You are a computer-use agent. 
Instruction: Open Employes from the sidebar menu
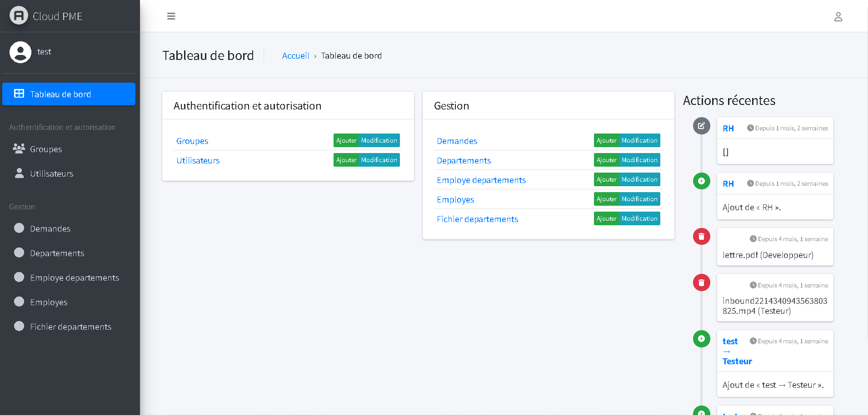(x=48, y=302)
